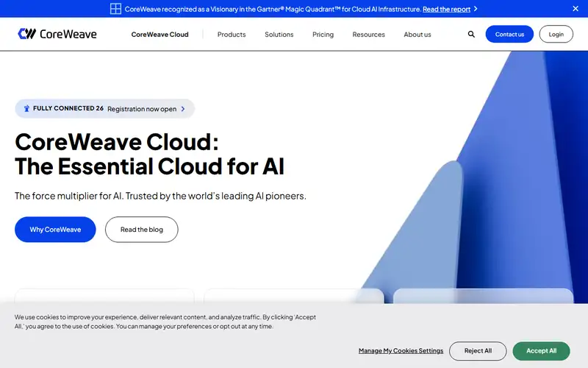Open the search magnifier icon
This screenshot has width=588, height=368.
coord(471,34)
